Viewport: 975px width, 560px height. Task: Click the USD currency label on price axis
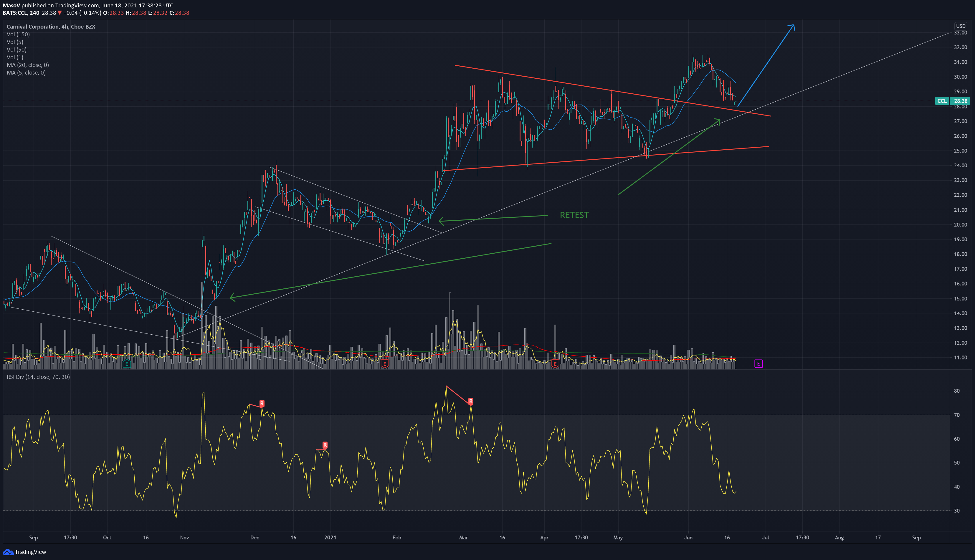coord(960,26)
